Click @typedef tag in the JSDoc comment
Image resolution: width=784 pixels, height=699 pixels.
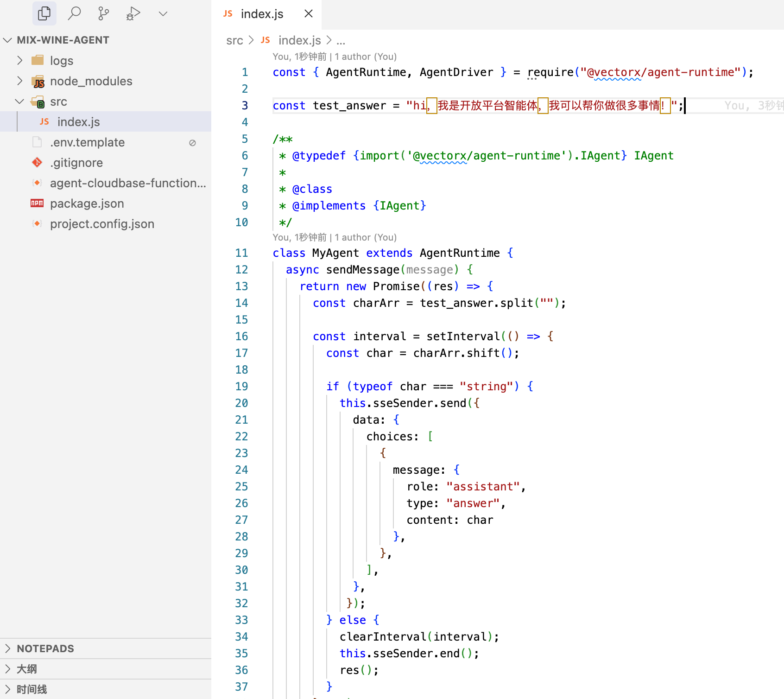319,156
